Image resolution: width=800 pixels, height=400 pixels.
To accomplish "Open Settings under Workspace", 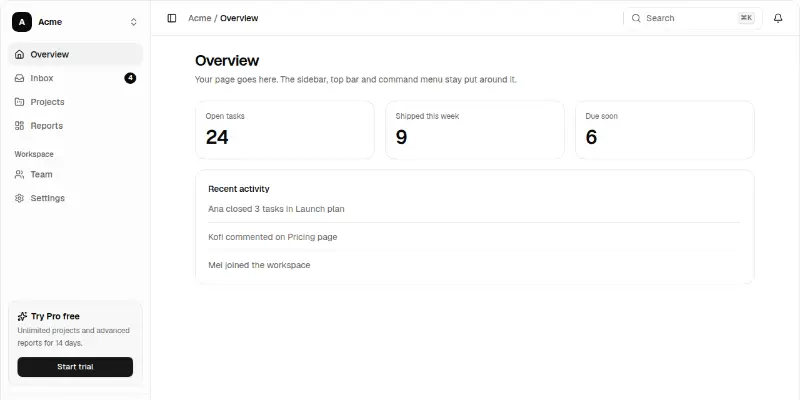I will coord(76,198).
